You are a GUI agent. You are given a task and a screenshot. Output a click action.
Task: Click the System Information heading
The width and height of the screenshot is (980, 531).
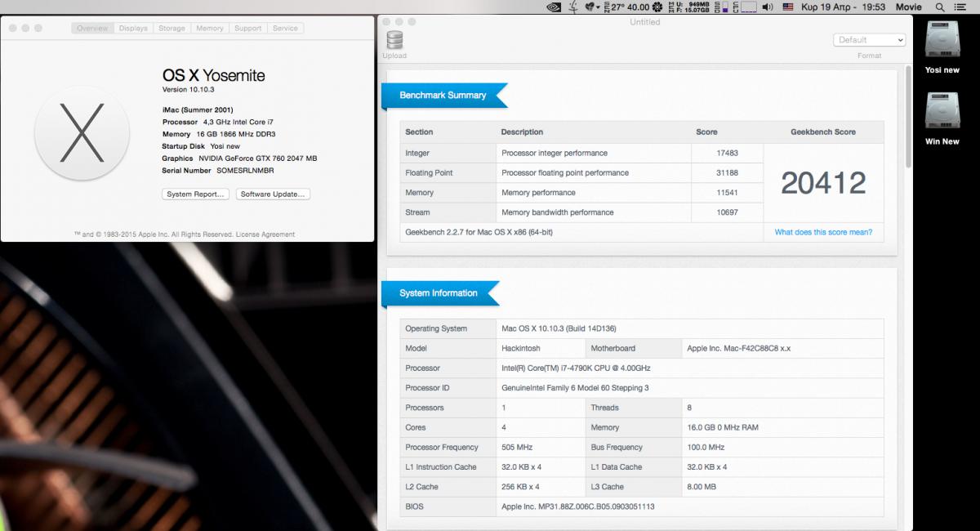[x=439, y=293]
